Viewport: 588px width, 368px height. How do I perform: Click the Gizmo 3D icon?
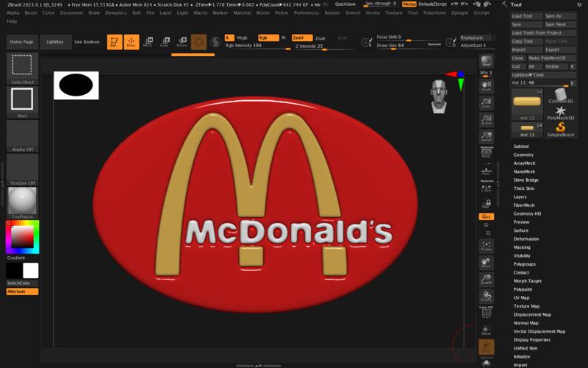[198, 42]
